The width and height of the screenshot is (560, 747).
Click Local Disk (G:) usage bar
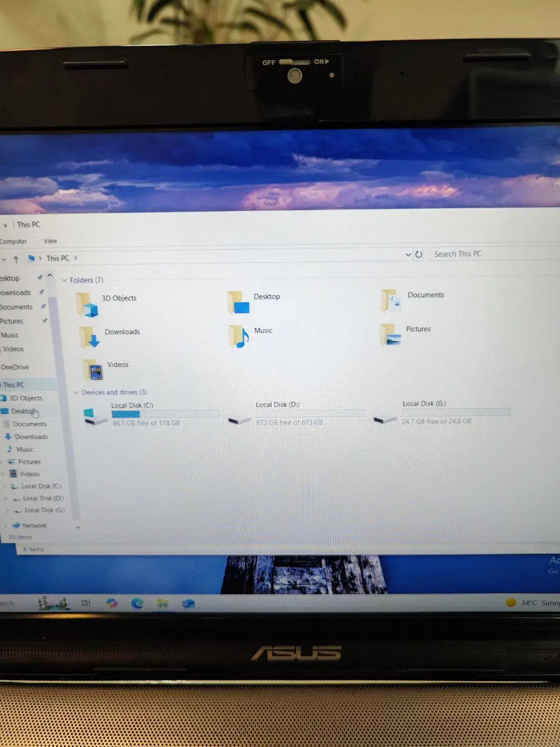(x=456, y=412)
